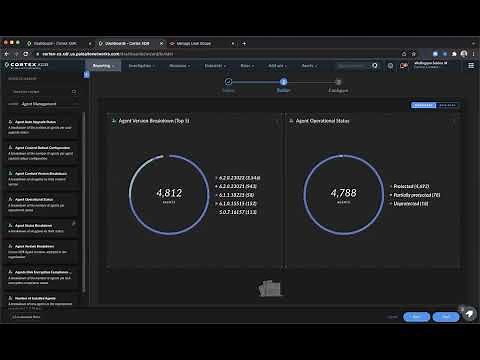Select the Number of Installed Agents widget

point(42,301)
